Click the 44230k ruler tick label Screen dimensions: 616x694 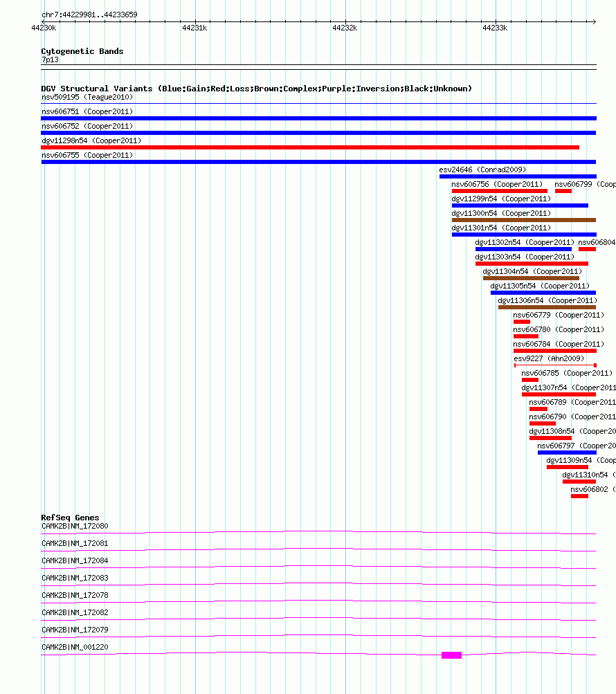pyautogui.click(x=44, y=28)
